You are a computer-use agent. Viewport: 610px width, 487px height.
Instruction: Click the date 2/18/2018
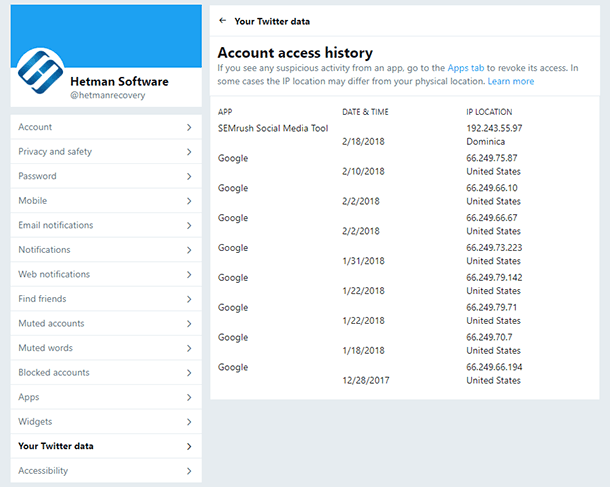[363, 141]
